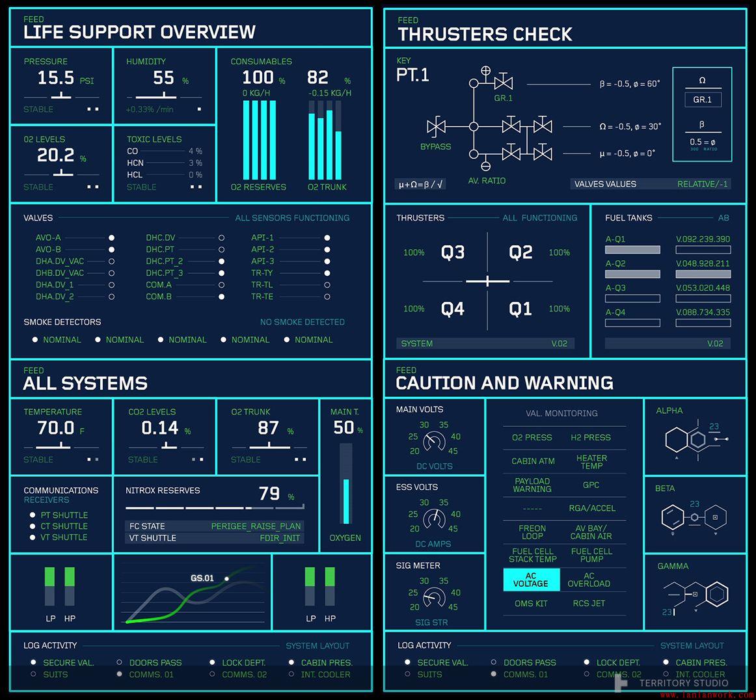Open the BETA molecule diagram
Image resolution: width=756 pixels, height=700 pixels.
point(694,518)
